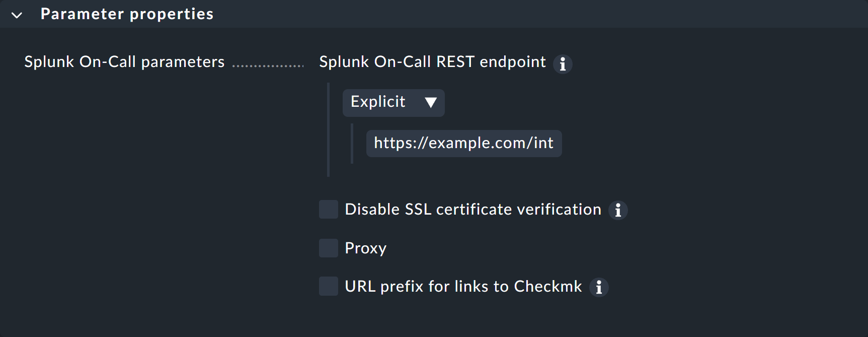868x337 pixels.
Task: Open the info tooltip for Disable SSL certificate verification
Action: pos(618,210)
